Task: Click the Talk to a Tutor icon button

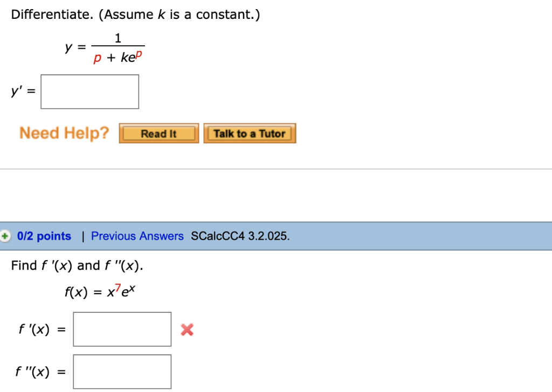Action: pos(250,133)
